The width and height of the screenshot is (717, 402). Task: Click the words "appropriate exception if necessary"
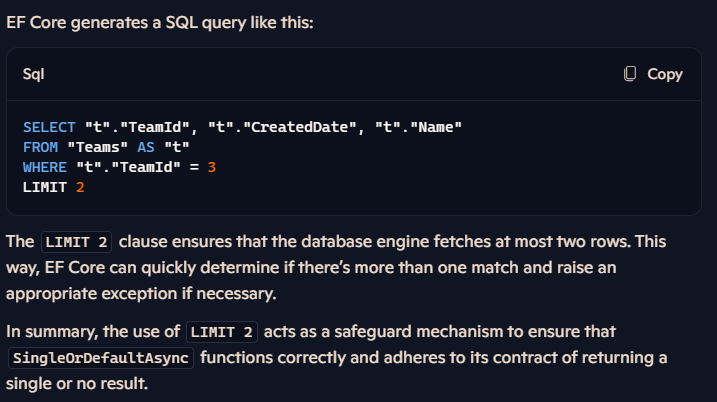[x=141, y=294]
